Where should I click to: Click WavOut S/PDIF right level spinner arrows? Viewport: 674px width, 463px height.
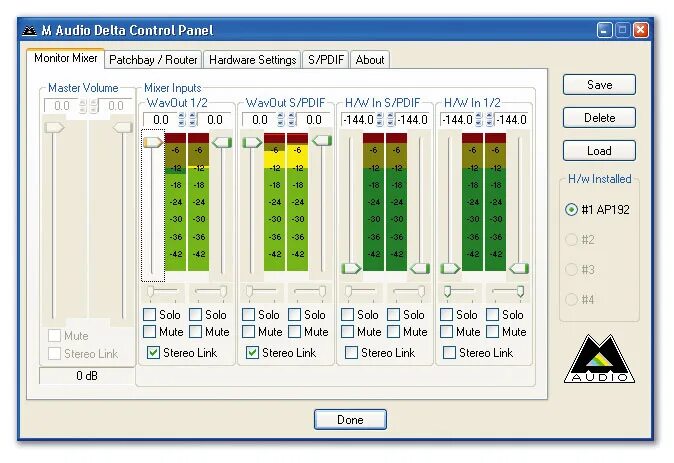(x=292, y=120)
